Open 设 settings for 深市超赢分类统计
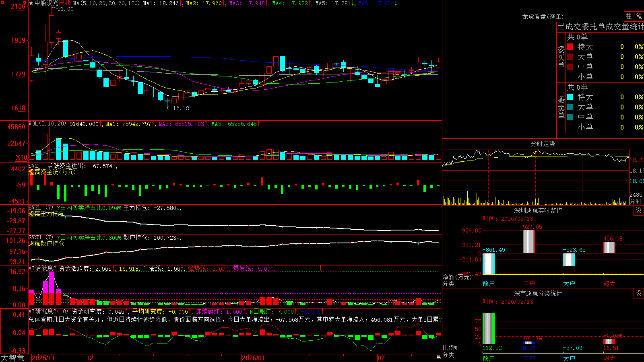Image resolution: width=644 pixels, height=362 pixels. 639,293
